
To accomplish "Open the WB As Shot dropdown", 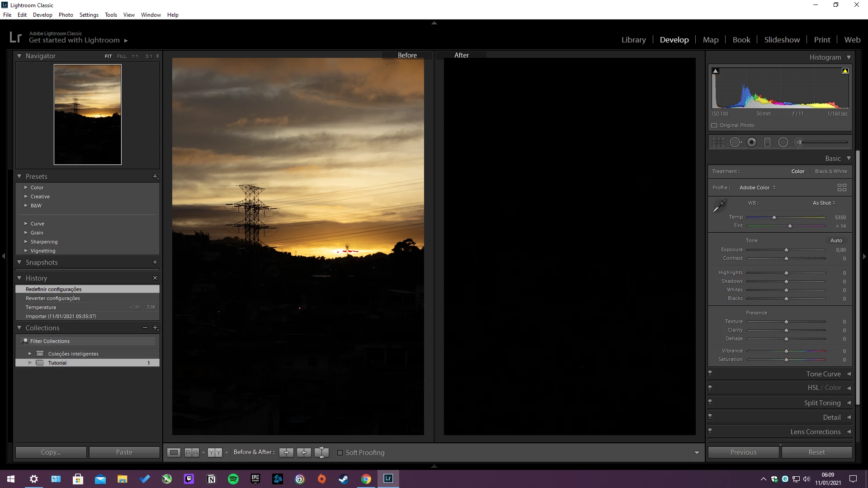I will [x=824, y=203].
